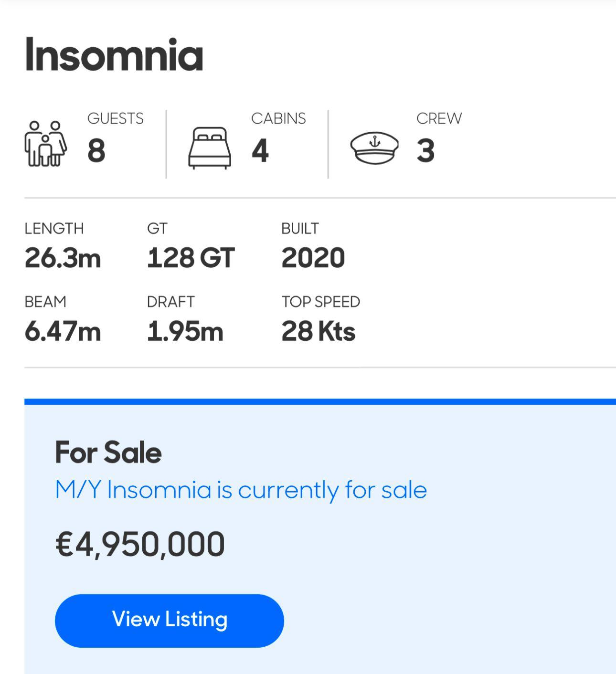The width and height of the screenshot is (616, 674).
Task: Click the CABINS label text
Action: [x=278, y=118]
